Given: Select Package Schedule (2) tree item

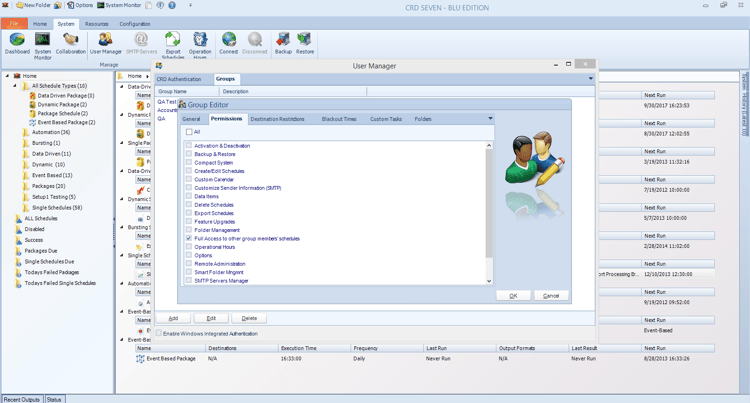Looking at the screenshot, I should [x=63, y=113].
